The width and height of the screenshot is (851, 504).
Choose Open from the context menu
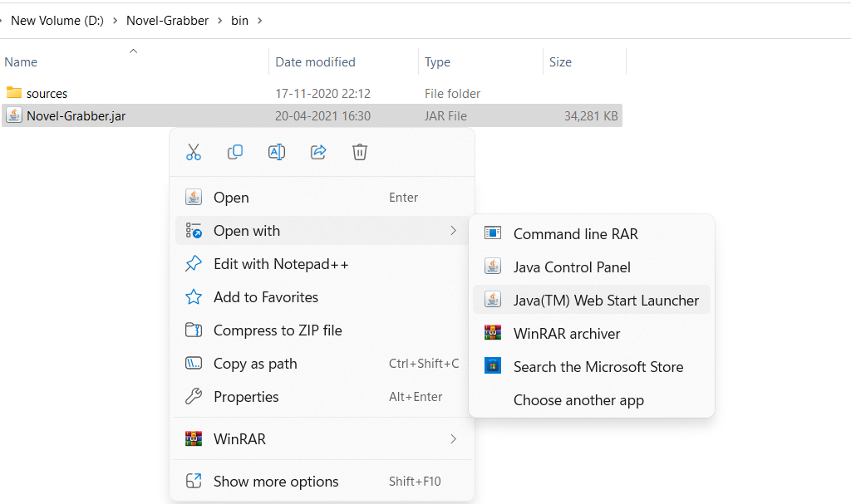322,198
